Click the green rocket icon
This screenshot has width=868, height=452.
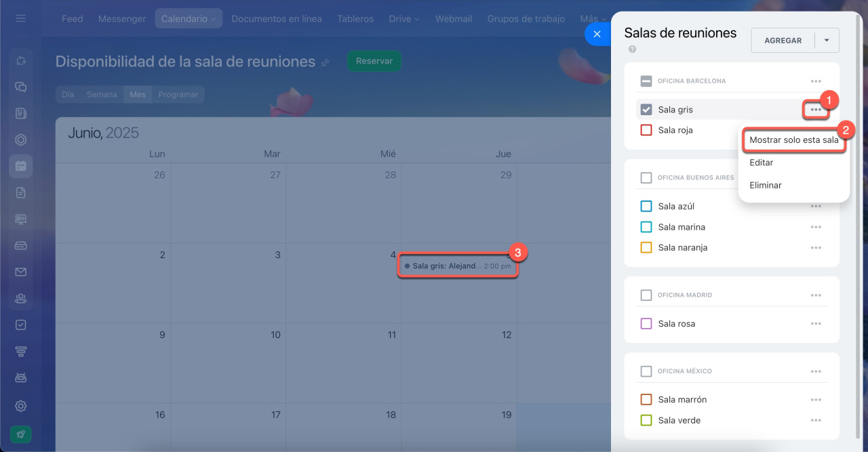point(21,434)
